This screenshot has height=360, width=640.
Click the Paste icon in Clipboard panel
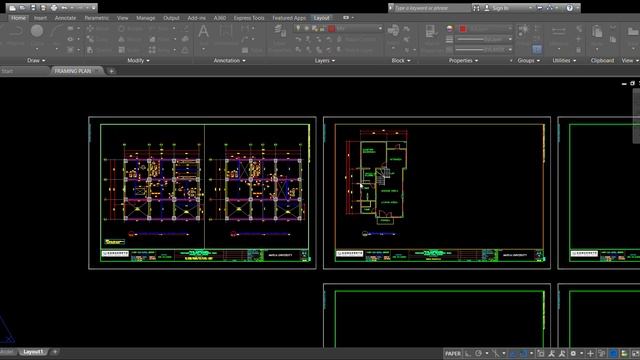pos(597,31)
